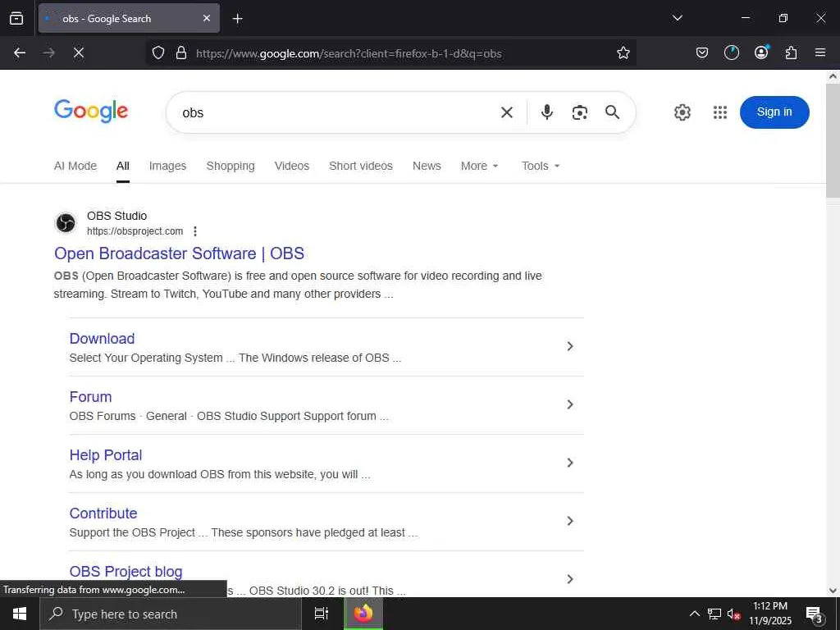Screen dimensions: 840x630
Task: Open the Contribute sitelink
Action: tap(103, 514)
